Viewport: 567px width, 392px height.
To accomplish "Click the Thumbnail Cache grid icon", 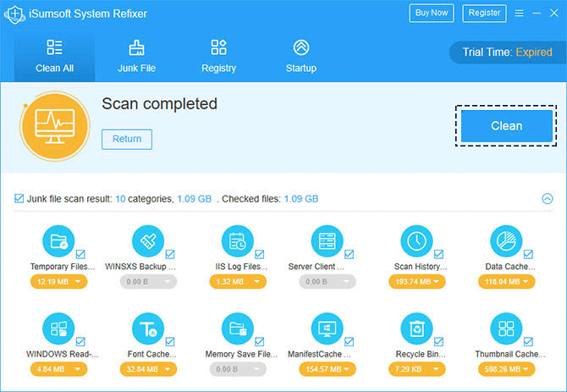I will [x=506, y=329].
